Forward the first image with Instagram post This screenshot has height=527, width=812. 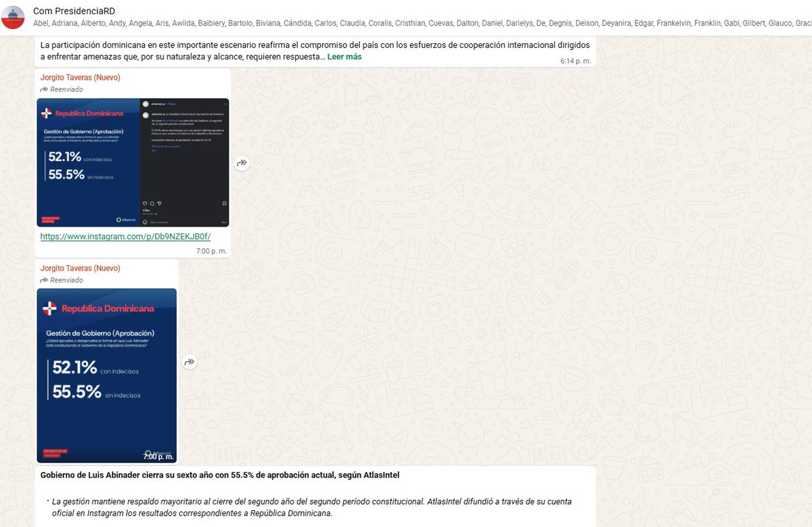pos(242,163)
